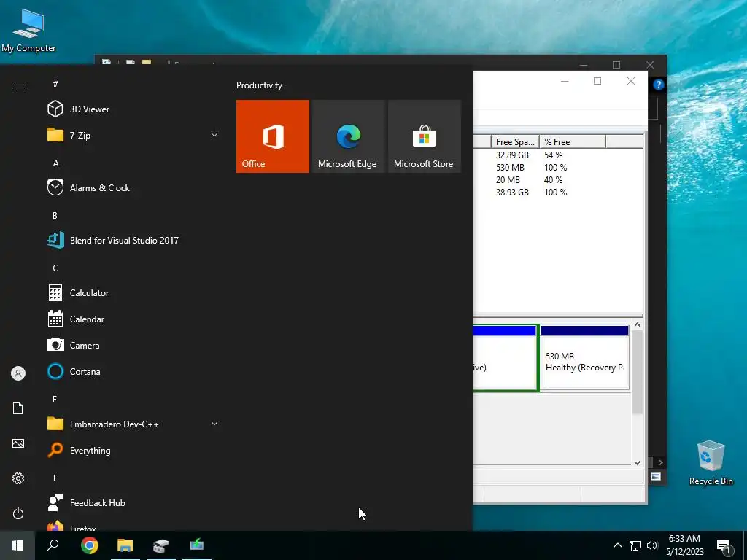Viewport: 747px width, 560px height.
Task: Click the network tray icon
Action: 635,545
